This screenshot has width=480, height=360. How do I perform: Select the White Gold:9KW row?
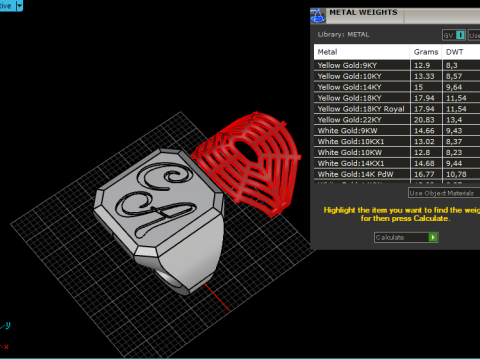coord(397,131)
